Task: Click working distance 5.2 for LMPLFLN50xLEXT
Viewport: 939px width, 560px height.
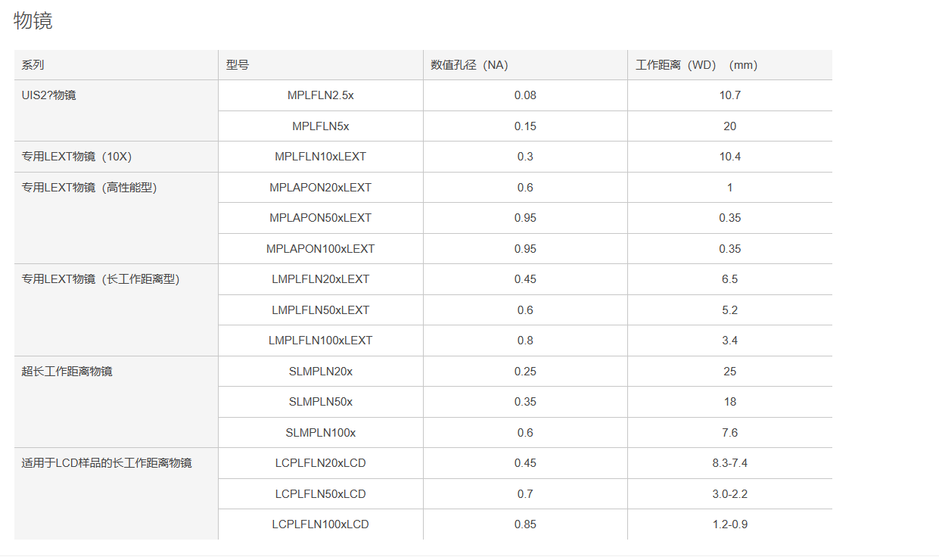Action: click(x=729, y=310)
